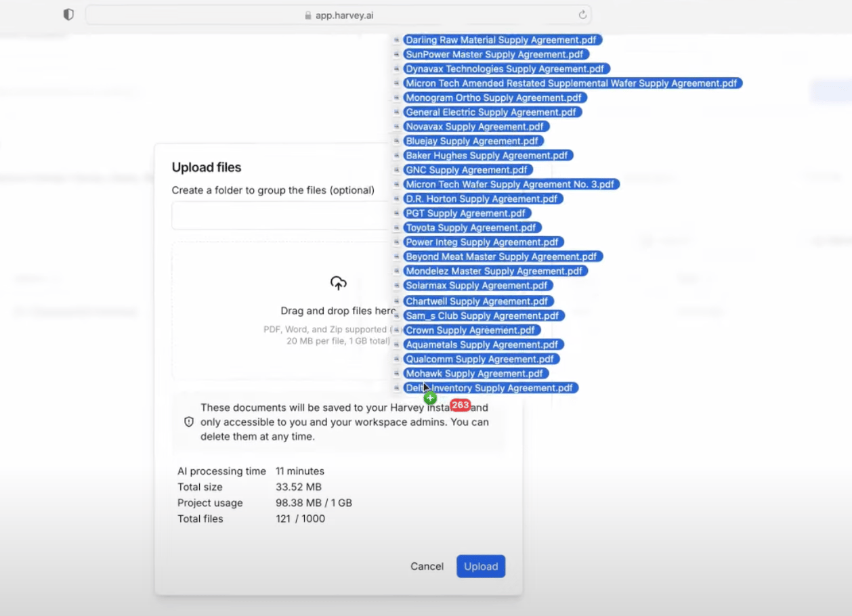Viewport: 852px width, 616px height.
Task: Click the PDF icon beside Solarmax
Action: click(x=397, y=286)
